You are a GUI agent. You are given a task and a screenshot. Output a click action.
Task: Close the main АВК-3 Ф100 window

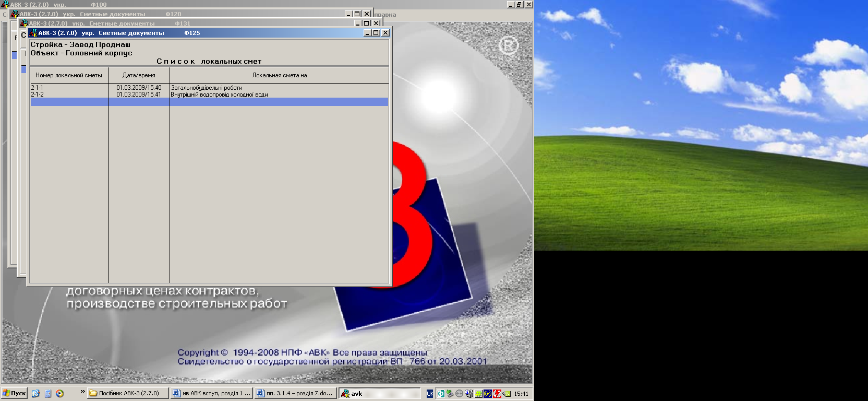529,4
